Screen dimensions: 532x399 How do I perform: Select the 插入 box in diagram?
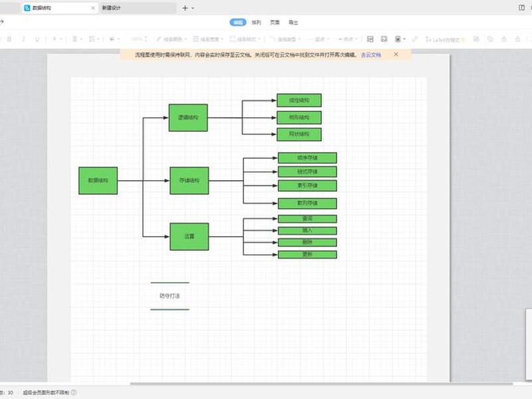click(x=307, y=231)
